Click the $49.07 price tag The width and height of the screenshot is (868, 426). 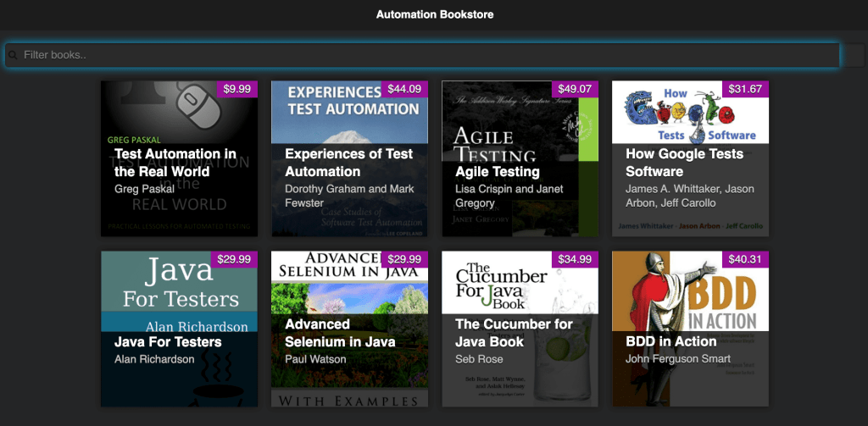pyautogui.click(x=575, y=89)
